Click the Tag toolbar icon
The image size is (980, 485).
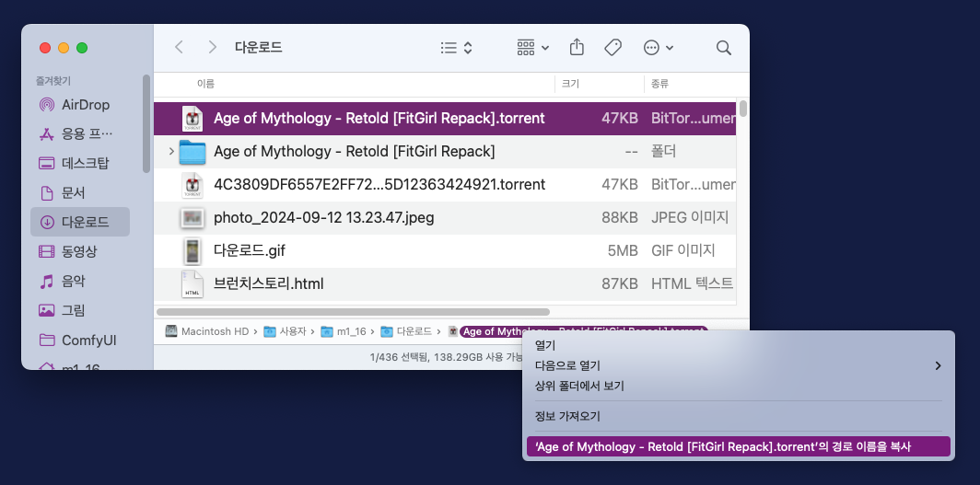[x=613, y=48]
